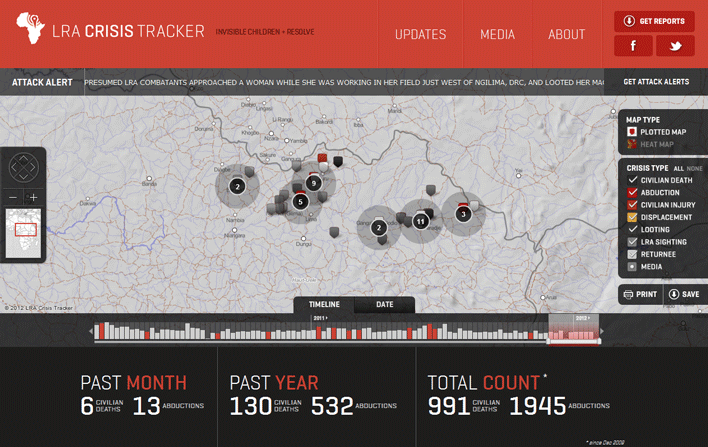Click the 532 abductions past year figure
This screenshot has width=708, height=447.
pos(332,406)
